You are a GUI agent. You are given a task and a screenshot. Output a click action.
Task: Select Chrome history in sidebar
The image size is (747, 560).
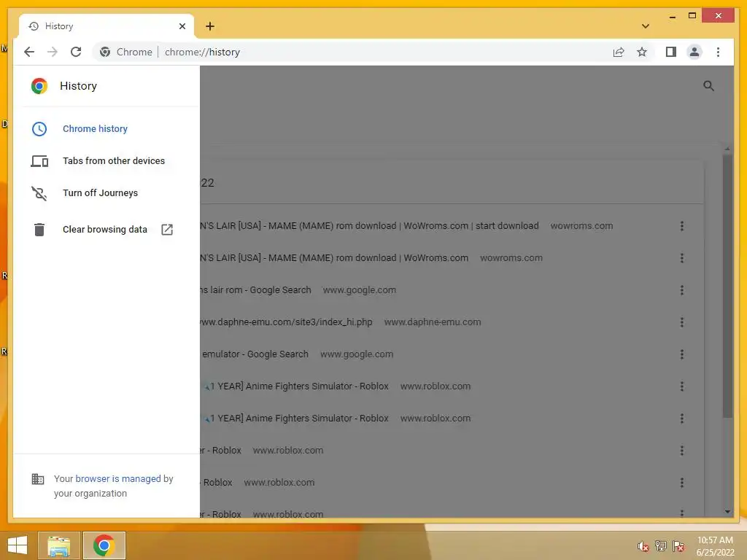95,128
